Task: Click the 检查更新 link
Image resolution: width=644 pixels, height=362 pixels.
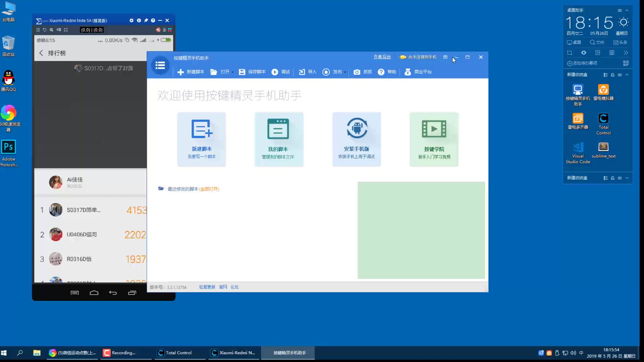Action: pyautogui.click(x=207, y=287)
